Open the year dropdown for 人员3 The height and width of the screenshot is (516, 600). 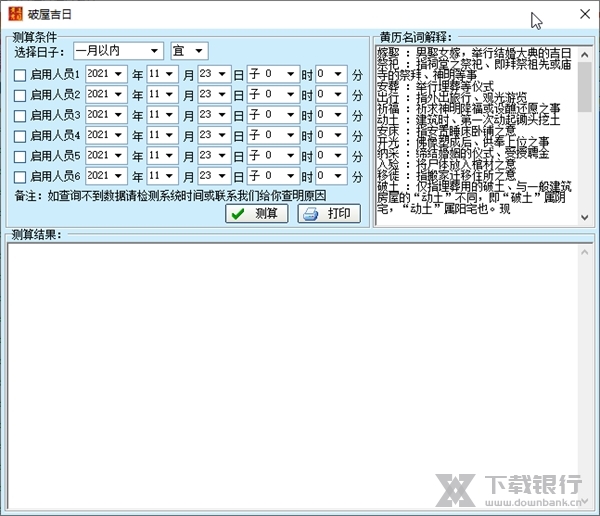click(x=106, y=114)
